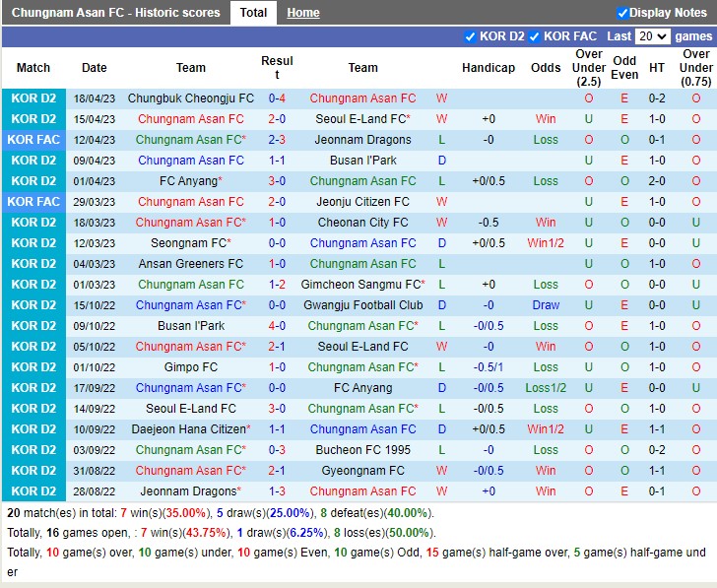Open the 1-3 score on 28/08/22

tap(277, 491)
